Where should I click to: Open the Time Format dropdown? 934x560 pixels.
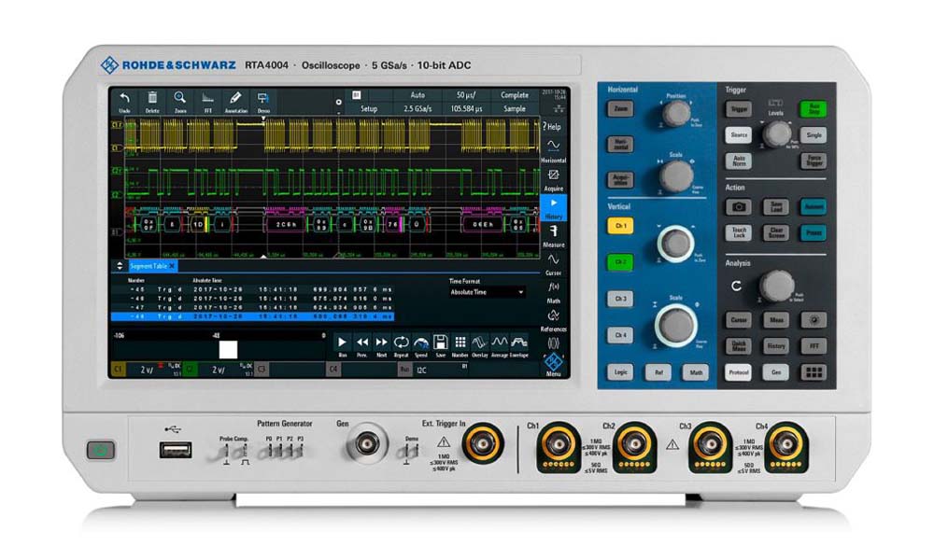(487, 292)
